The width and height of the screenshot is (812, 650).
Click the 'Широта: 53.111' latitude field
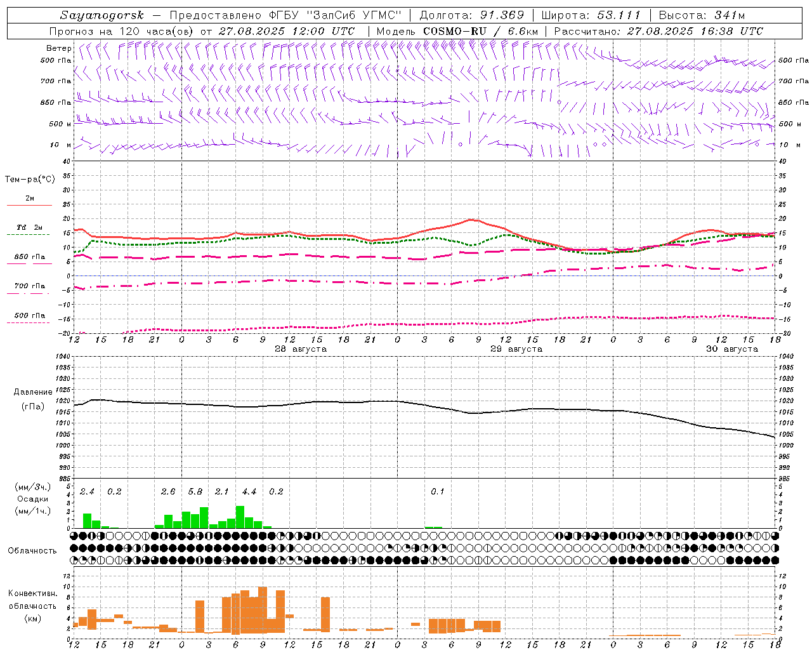pyautogui.click(x=591, y=15)
